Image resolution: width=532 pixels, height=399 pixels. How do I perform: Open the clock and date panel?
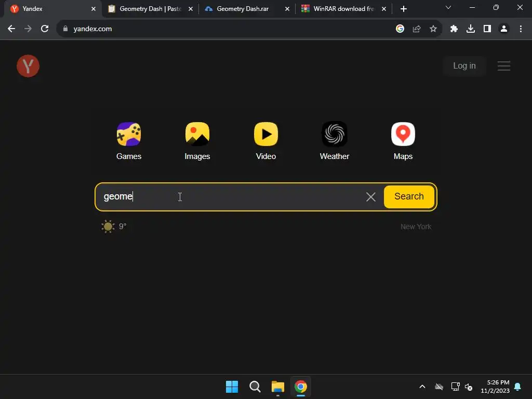495,387
